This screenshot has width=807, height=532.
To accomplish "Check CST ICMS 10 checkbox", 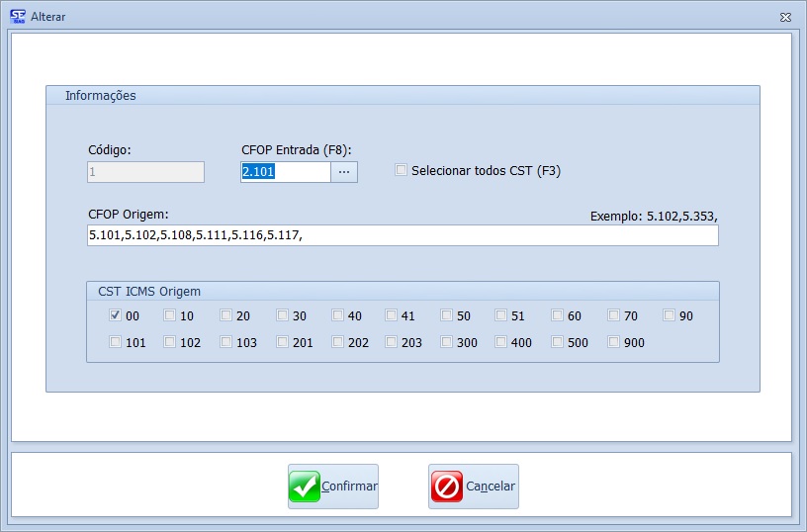I will click(x=170, y=315).
